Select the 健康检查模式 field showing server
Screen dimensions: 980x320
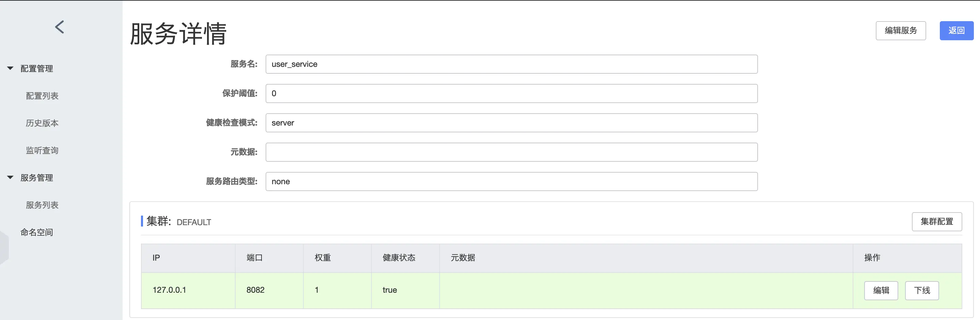[511, 123]
